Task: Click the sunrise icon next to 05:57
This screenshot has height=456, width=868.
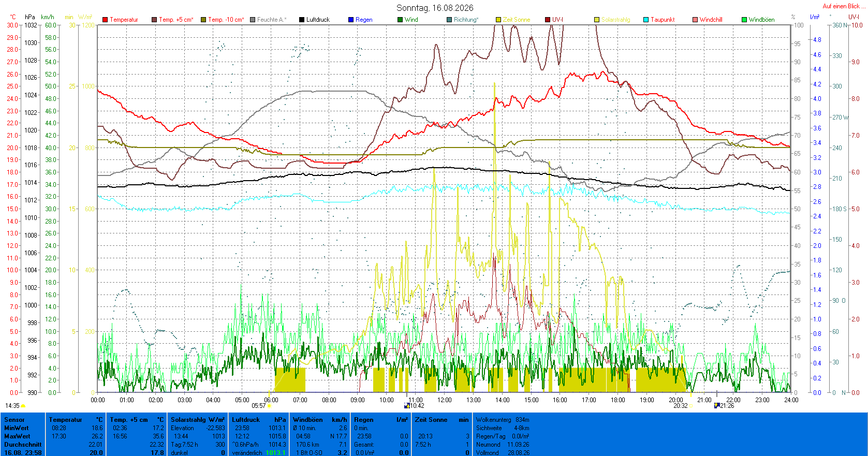Action: [x=269, y=406]
